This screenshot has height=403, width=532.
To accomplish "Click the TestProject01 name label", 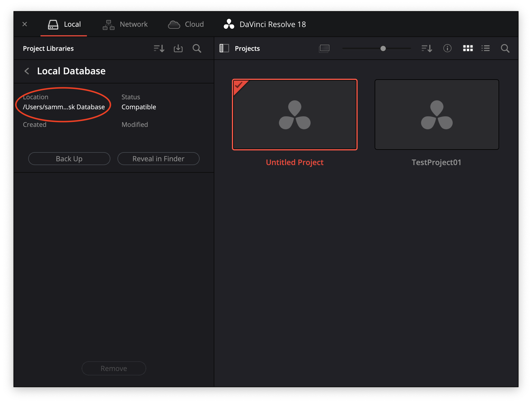I will 437,162.
